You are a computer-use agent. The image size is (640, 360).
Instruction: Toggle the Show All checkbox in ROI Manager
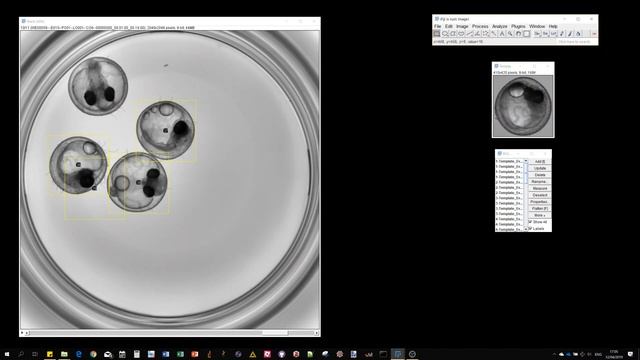coord(530,222)
